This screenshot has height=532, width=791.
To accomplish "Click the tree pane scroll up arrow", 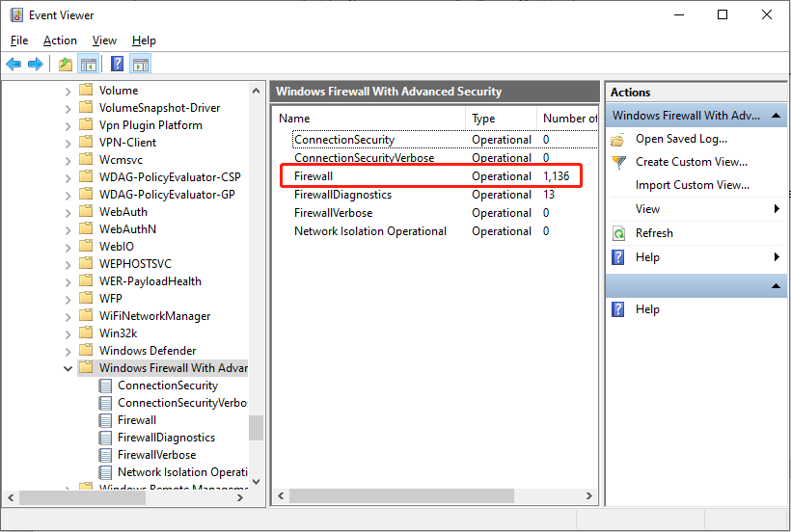I will click(257, 92).
